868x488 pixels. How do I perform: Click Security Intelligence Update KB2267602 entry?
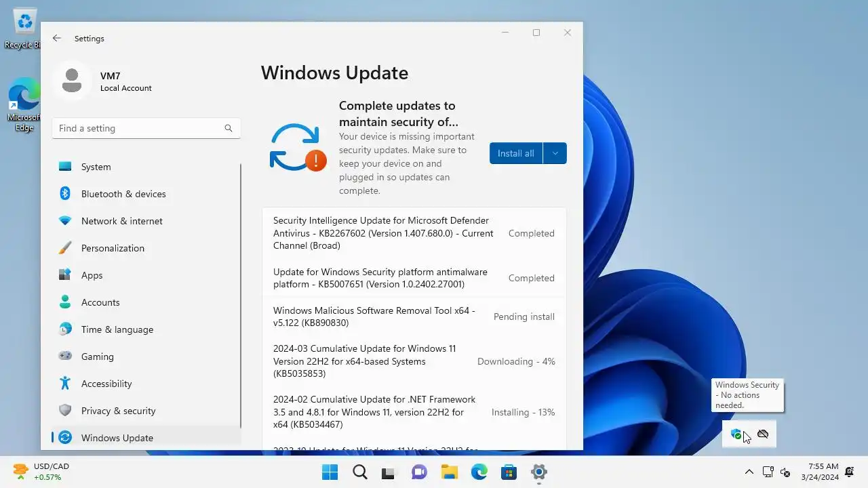(414, 233)
